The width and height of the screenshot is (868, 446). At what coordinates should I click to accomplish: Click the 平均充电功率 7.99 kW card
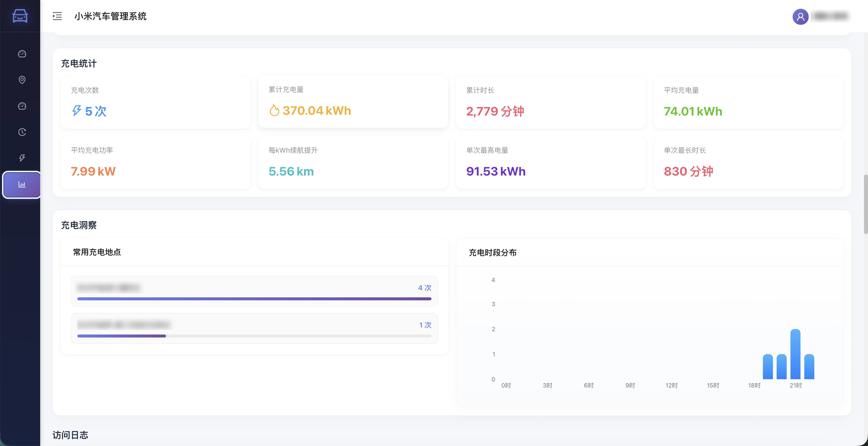pos(155,163)
